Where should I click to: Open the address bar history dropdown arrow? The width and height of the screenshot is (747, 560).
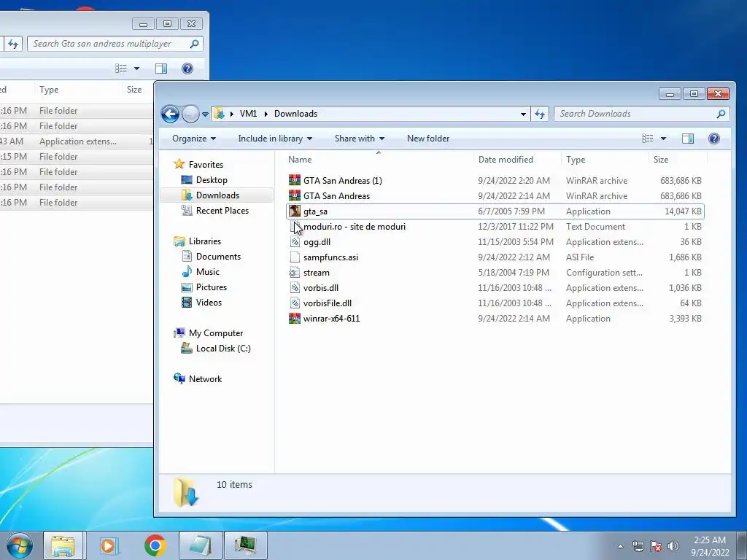pos(523,114)
